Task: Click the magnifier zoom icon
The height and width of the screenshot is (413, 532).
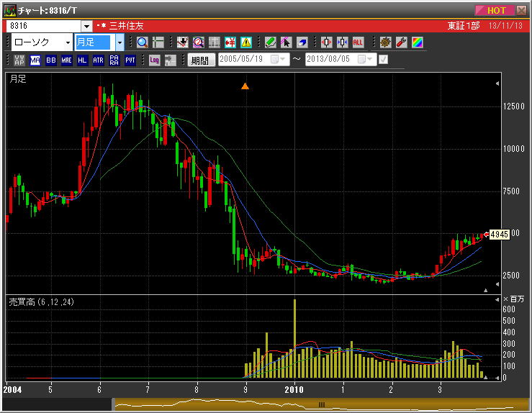Action: point(142,42)
